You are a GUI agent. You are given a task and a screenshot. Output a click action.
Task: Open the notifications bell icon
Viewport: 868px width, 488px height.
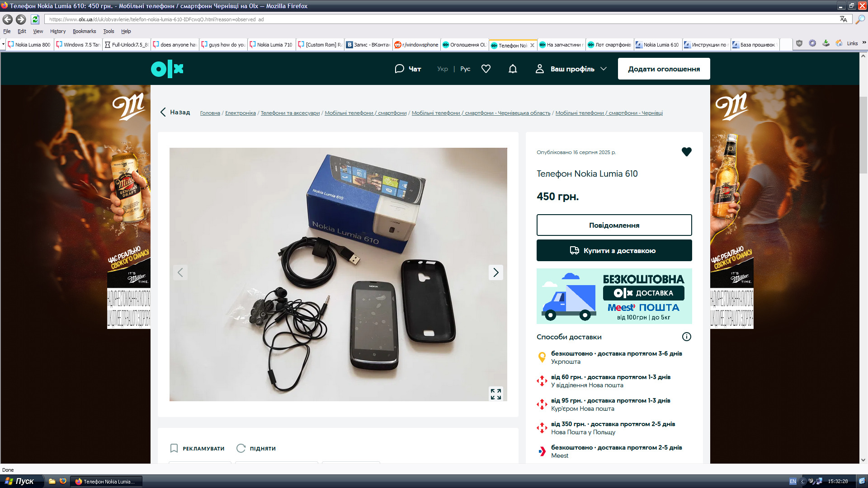tap(513, 69)
